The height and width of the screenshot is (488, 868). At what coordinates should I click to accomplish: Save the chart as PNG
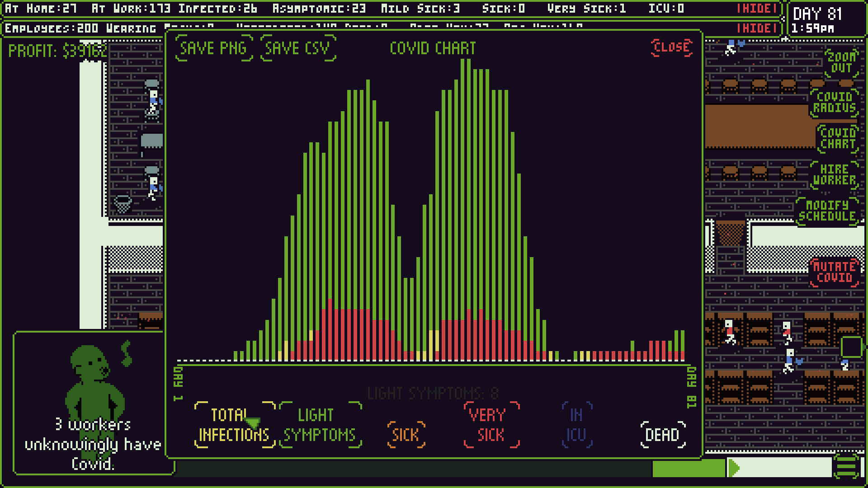click(x=212, y=48)
